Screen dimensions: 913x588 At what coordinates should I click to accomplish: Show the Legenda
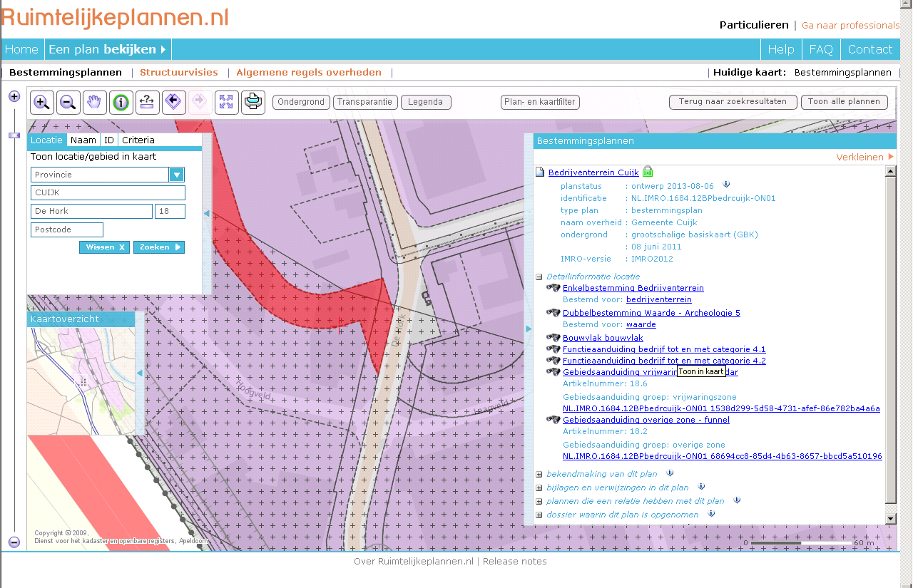pyautogui.click(x=426, y=102)
